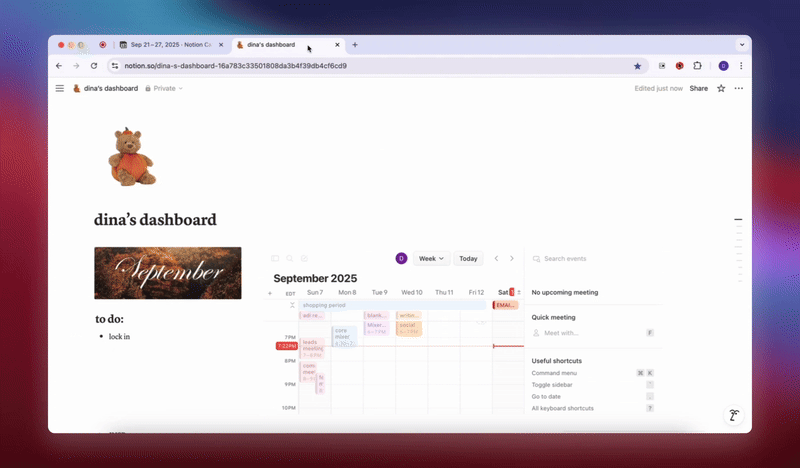The height and width of the screenshot is (468, 800).
Task: Click the Share button
Action: (698, 88)
